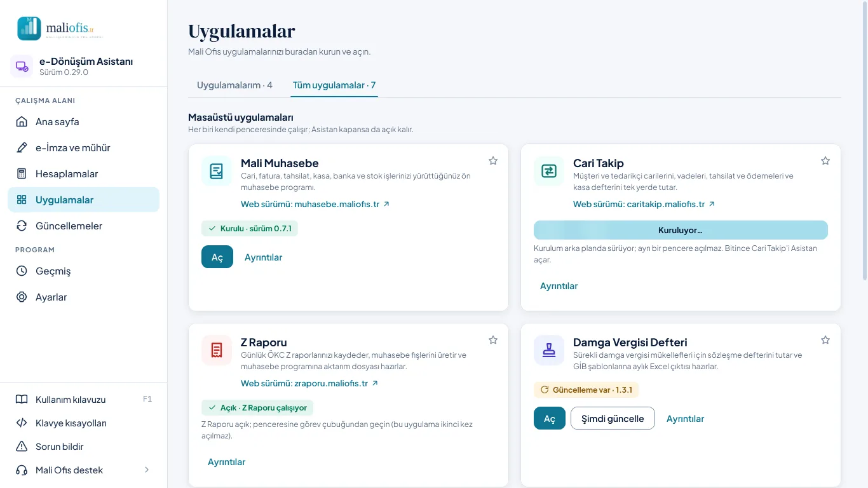Click the Uygulamalar grid icon

tap(22, 200)
